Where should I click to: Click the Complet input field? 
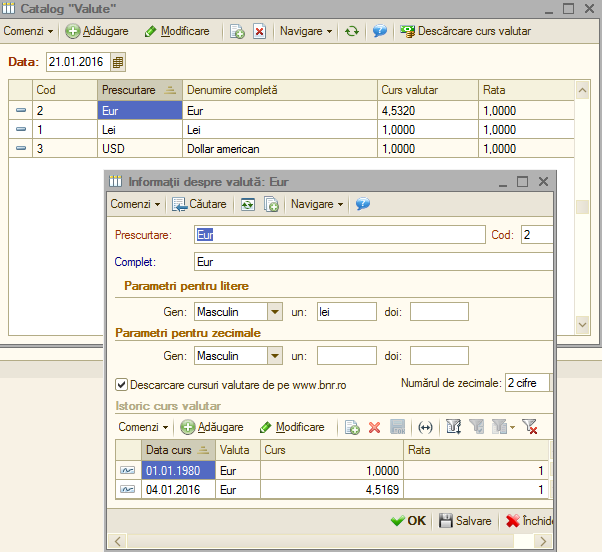pyautogui.click(x=373, y=261)
